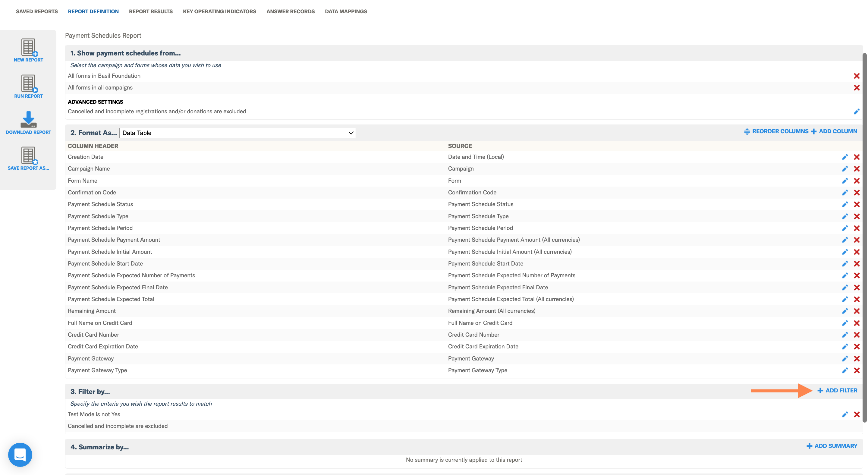Click the '4. Summarize by...' heading
The width and height of the screenshot is (868, 475).
click(99, 447)
